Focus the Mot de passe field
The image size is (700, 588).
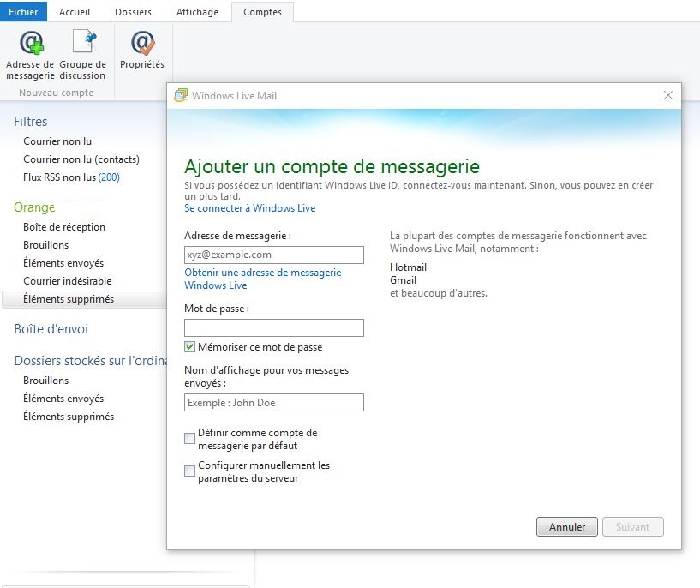pos(274,327)
